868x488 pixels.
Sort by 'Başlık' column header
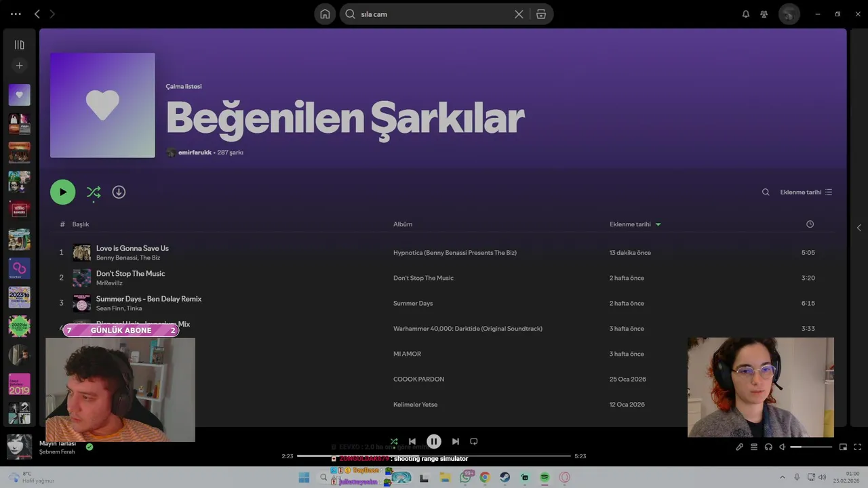tap(81, 224)
